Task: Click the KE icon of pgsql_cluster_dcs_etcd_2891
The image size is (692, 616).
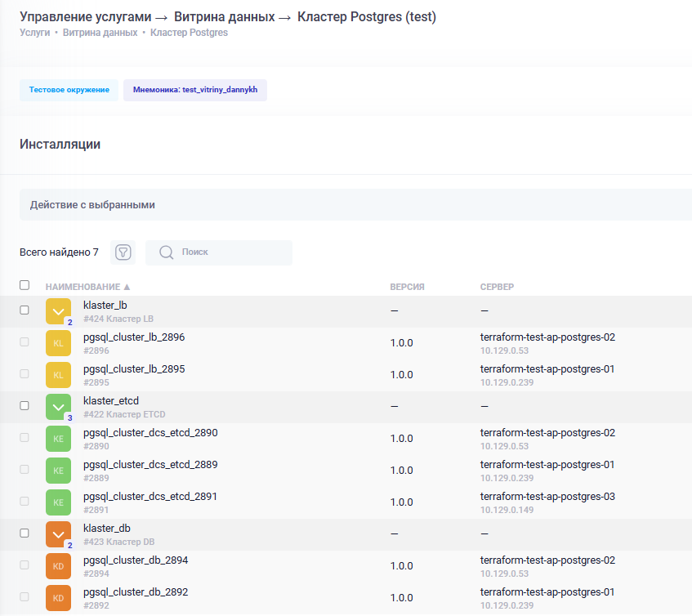Action: [x=58, y=502]
